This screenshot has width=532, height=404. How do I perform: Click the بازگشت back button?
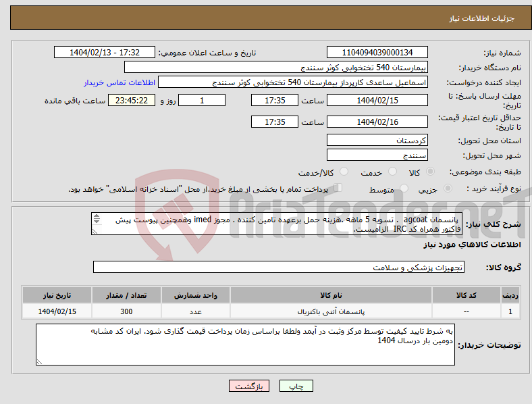(249, 386)
